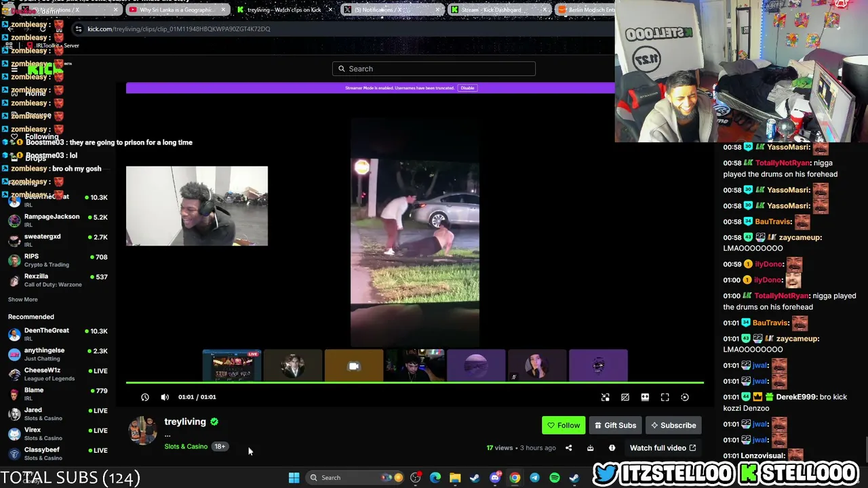Viewport: 868px width, 488px height.
Task: Follow the treyliving channel
Action: click(564, 426)
